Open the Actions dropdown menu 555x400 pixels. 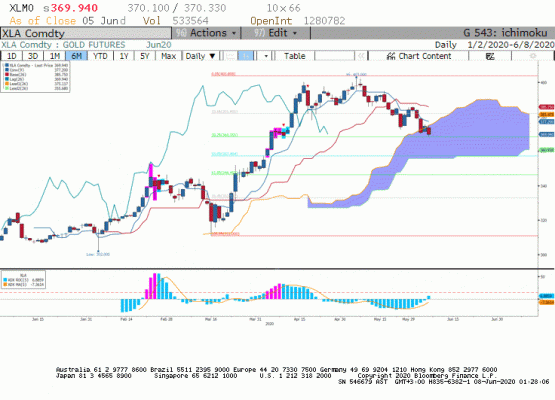click(x=206, y=33)
